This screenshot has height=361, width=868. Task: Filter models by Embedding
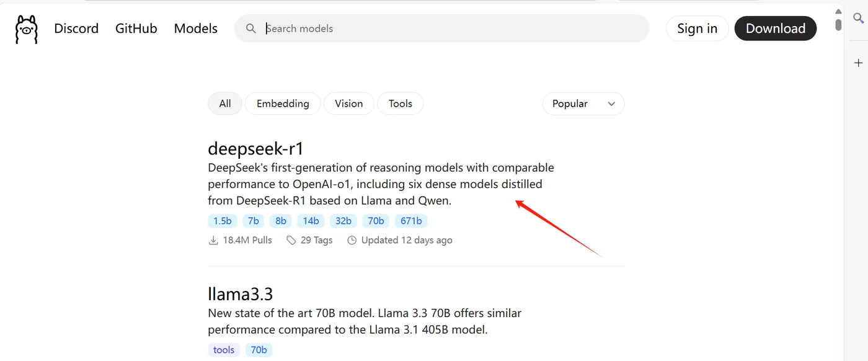[283, 104]
